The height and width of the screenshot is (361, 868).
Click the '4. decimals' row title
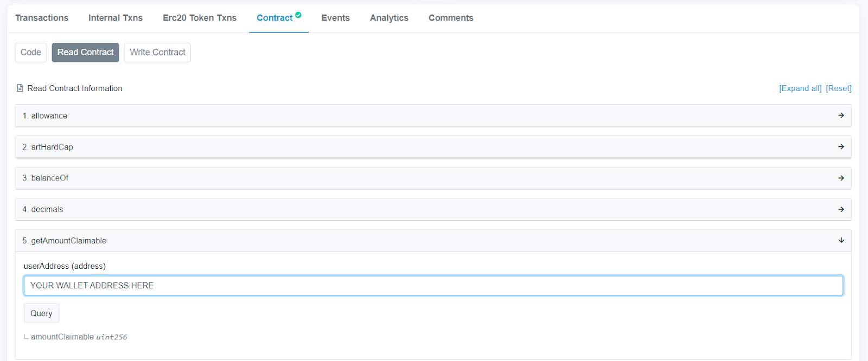(43, 209)
